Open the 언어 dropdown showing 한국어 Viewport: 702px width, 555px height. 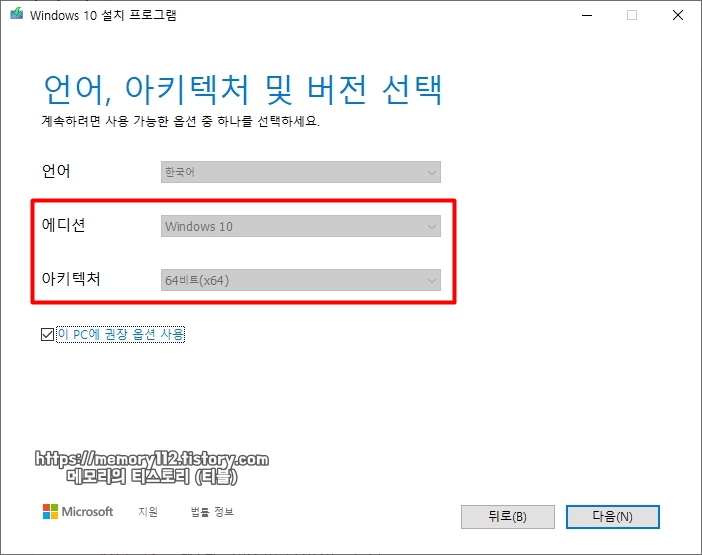point(301,172)
